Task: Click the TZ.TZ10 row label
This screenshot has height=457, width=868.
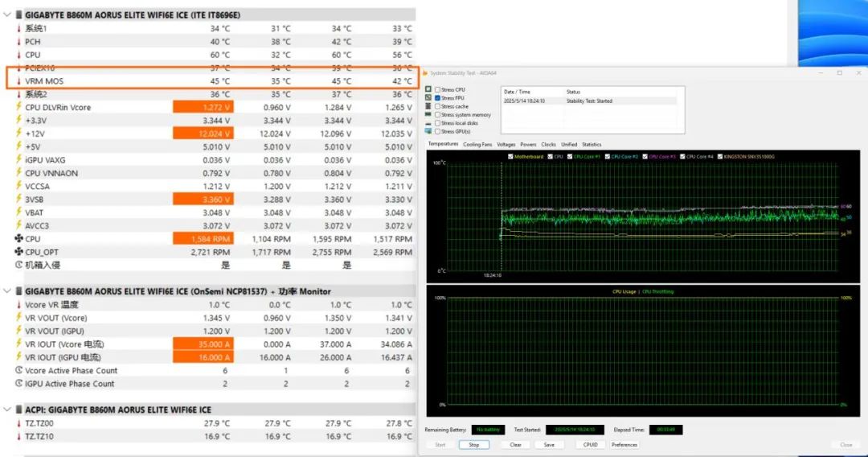Action: (x=39, y=437)
